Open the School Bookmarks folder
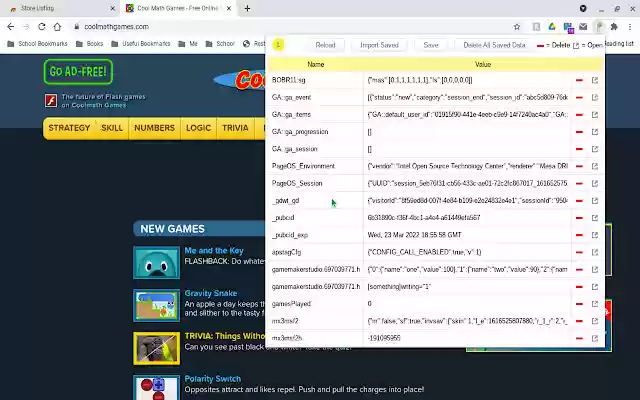The height and width of the screenshot is (400, 640). point(37,44)
